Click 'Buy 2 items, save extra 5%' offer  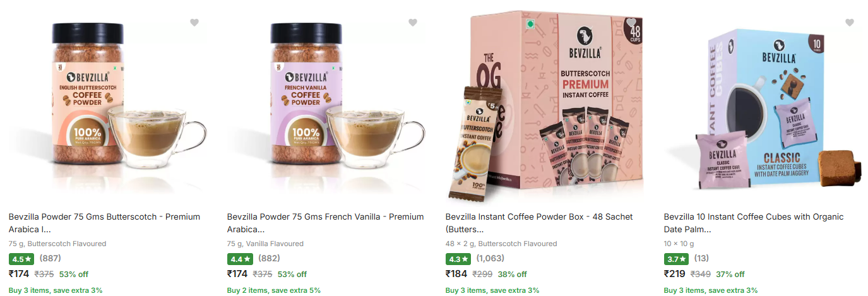[274, 290]
